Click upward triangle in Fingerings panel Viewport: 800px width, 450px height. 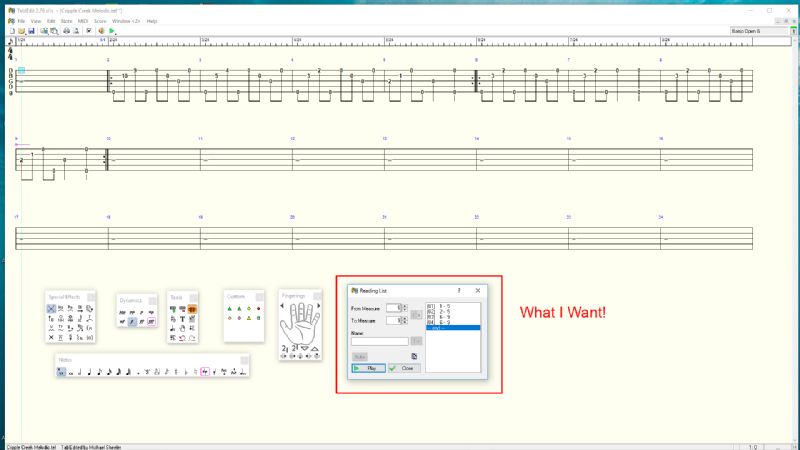pos(315,348)
